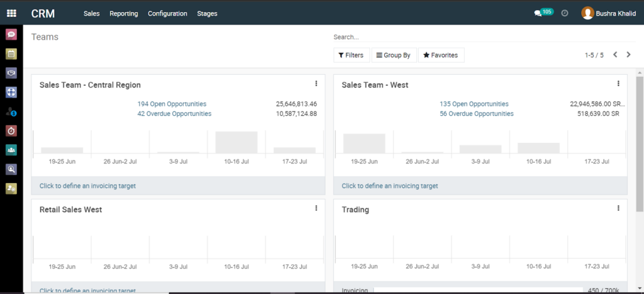Image resolution: width=644 pixels, height=294 pixels.
Task: Open the Reporting menu
Action: click(x=123, y=13)
